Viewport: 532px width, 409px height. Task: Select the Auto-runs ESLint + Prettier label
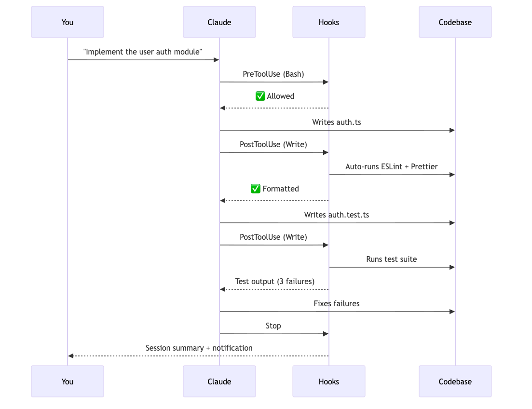[x=392, y=167]
